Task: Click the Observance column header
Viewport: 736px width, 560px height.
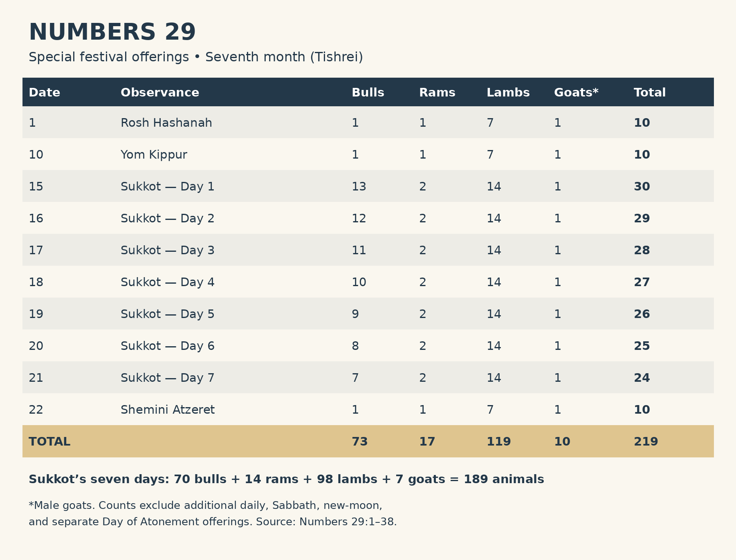Action: click(160, 92)
